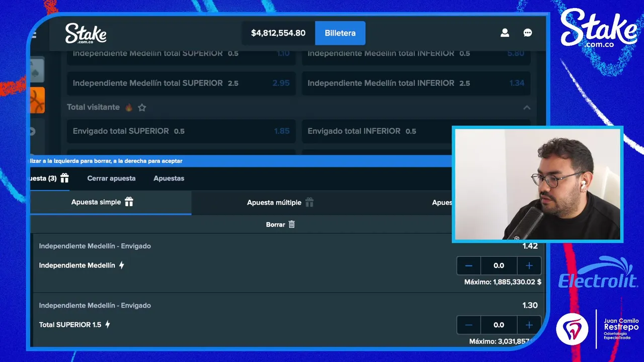Image resolution: width=644 pixels, height=362 pixels.
Task: Click stake input for Independiente Medellín bet
Action: 499,265
